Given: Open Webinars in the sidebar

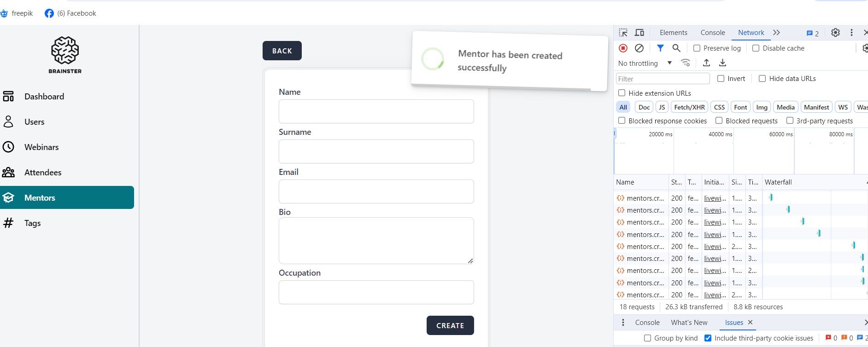Looking at the screenshot, I should (41, 147).
